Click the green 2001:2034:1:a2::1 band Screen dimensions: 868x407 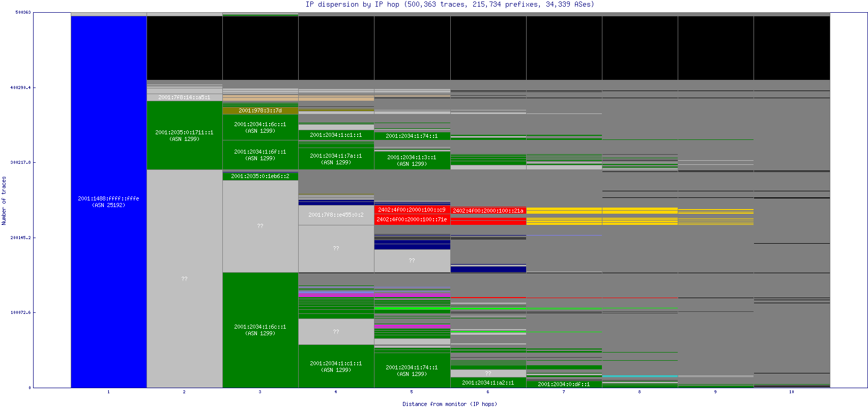coord(488,383)
